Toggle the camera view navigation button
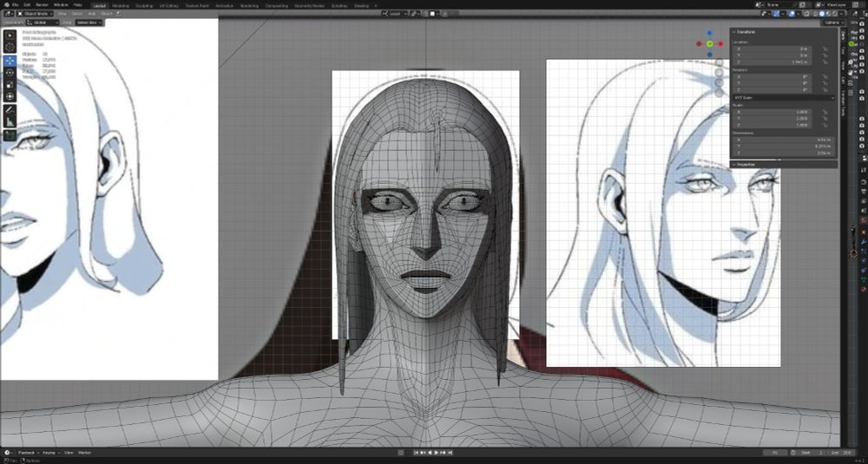 (x=719, y=82)
